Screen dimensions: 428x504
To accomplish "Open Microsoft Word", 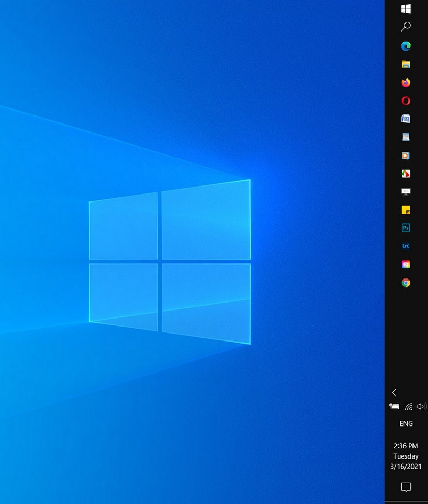I will tap(406, 119).
